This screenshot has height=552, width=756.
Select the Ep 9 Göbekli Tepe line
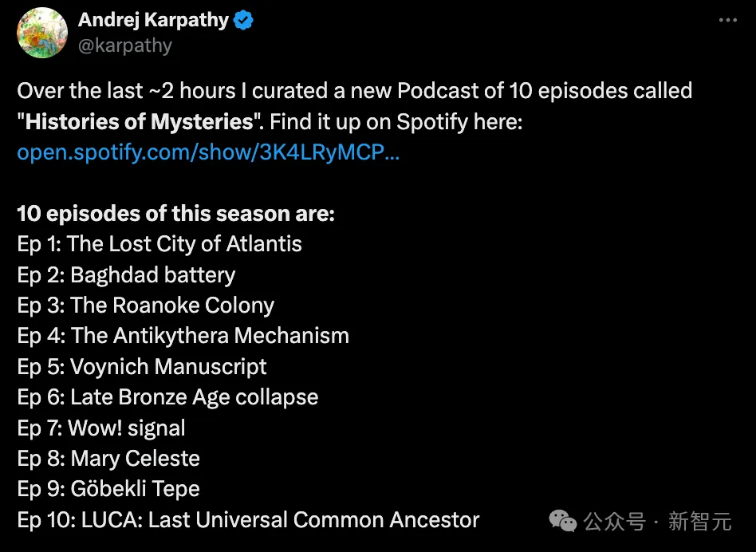coord(108,489)
